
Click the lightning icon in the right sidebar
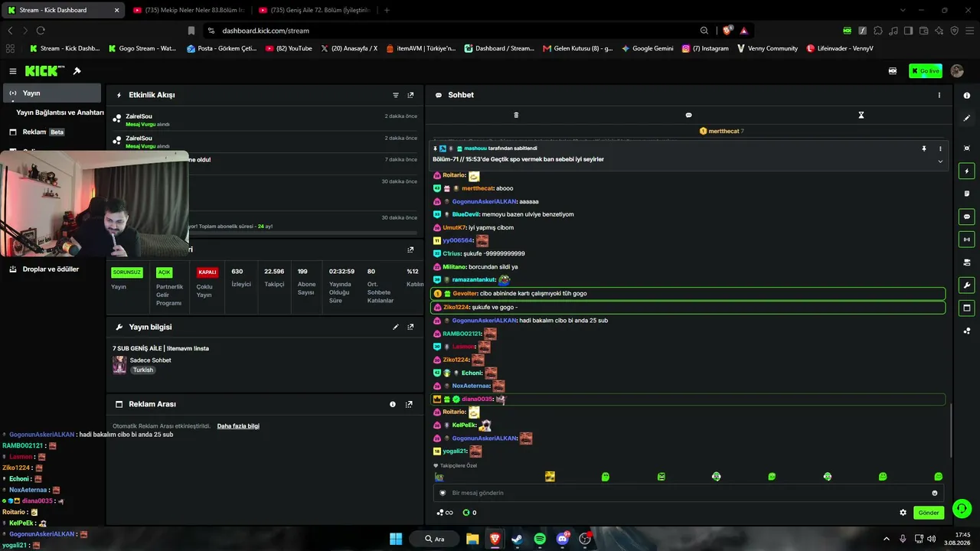click(x=967, y=171)
